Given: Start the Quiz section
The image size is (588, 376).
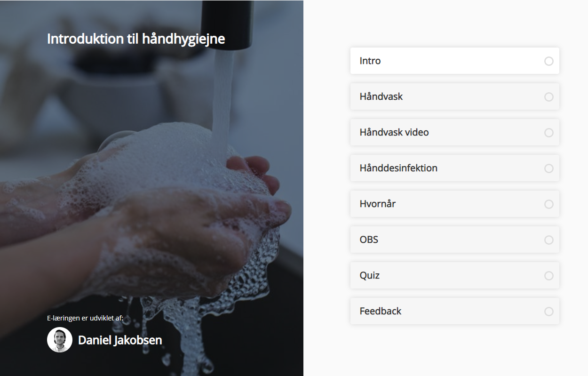Looking at the screenshot, I should pyautogui.click(x=454, y=275).
